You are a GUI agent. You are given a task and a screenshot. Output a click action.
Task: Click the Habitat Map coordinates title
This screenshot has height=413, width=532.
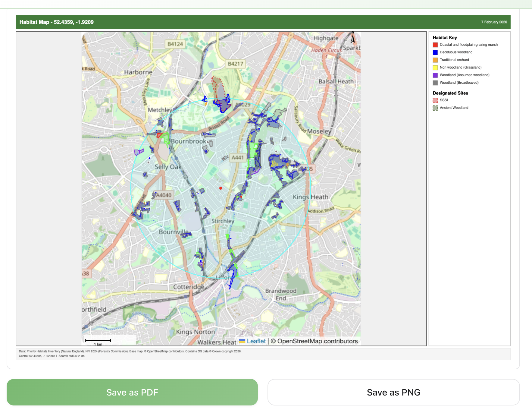[x=57, y=22]
